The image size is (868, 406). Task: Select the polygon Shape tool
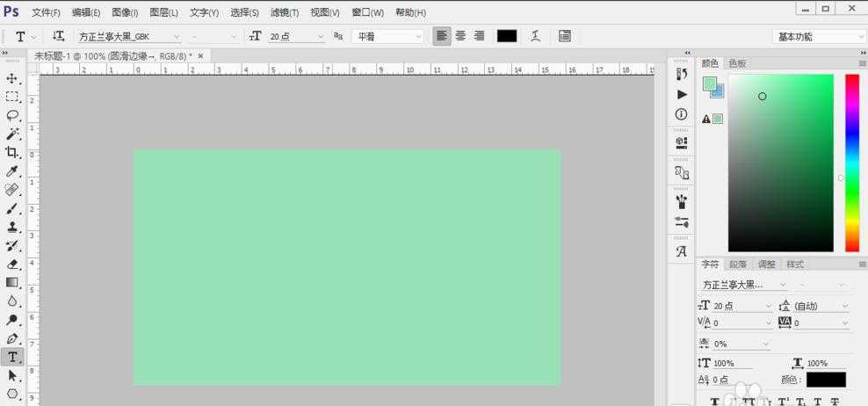11,395
